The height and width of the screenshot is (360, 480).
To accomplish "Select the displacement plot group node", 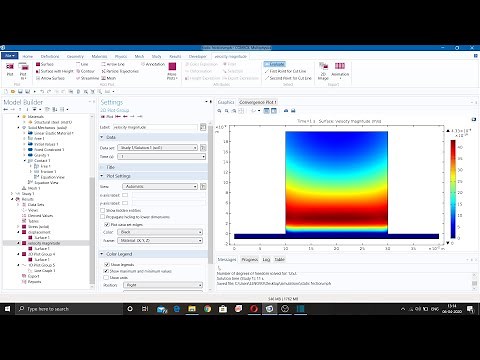I will point(39,232).
